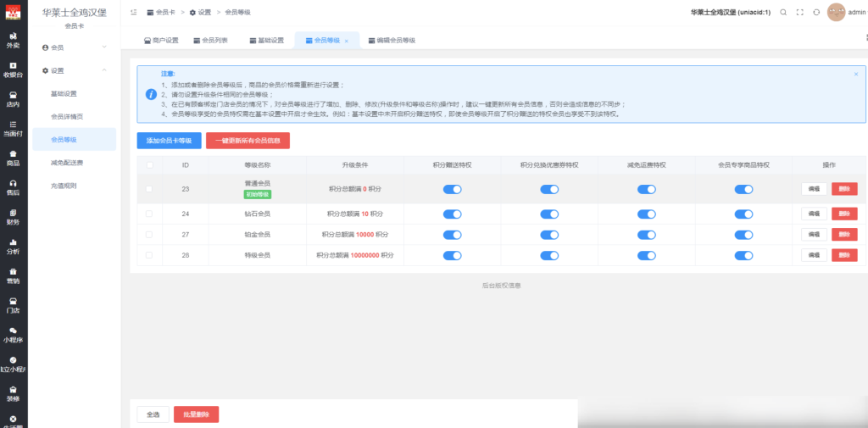868x428 pixels.
Task: Click the fullscreen icon in top bar
Action: [799, 13]
